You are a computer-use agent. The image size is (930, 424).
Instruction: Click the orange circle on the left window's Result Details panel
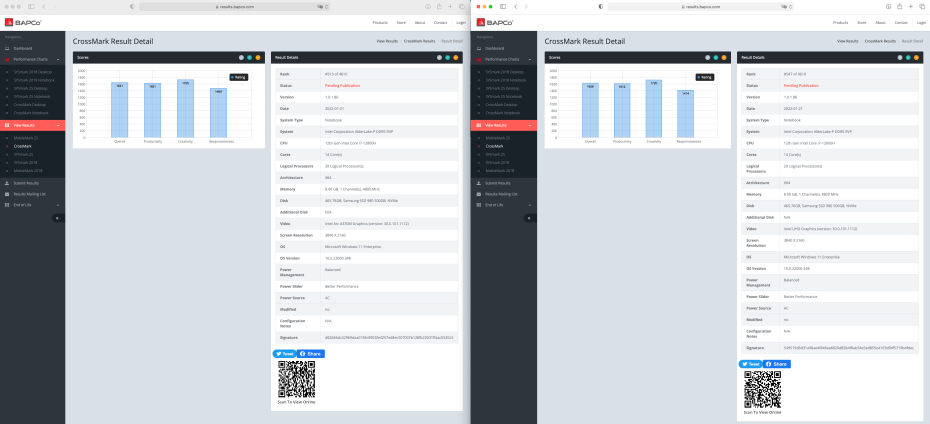point(456,58)
